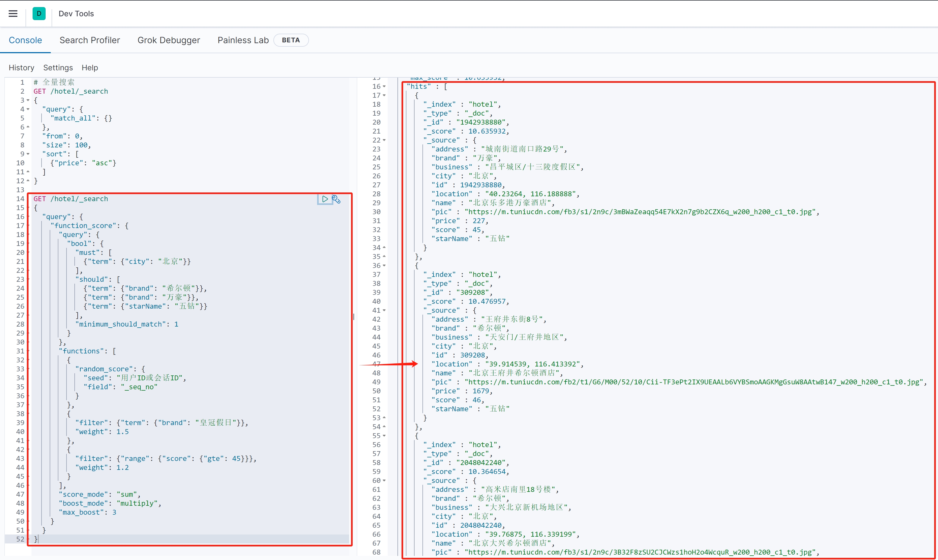Collapse the hits array at output line 16

click(384, 87)
